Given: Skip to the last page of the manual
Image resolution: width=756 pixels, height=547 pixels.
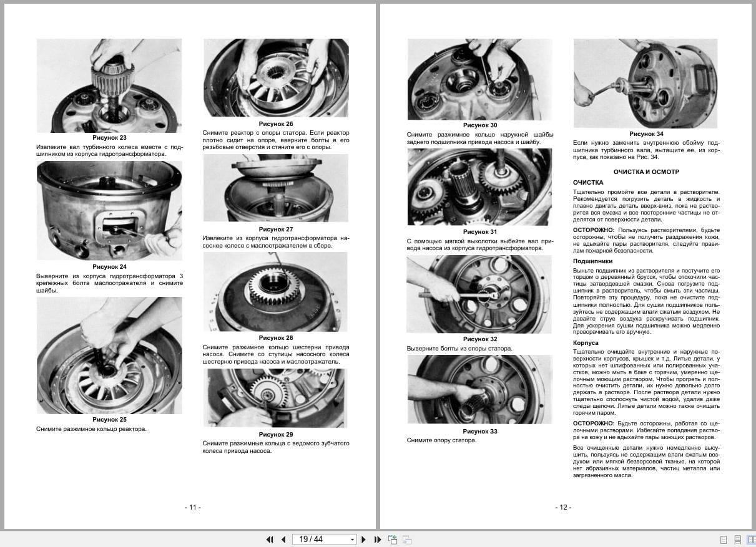Looking at the screenshot, I should [x=377, y=539].
